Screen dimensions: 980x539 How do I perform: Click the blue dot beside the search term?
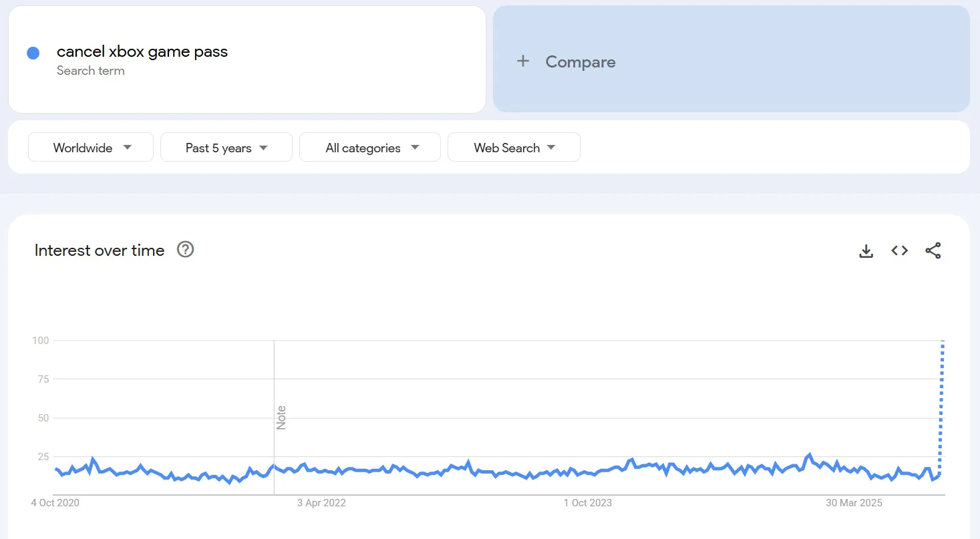[x=33, y=53]
